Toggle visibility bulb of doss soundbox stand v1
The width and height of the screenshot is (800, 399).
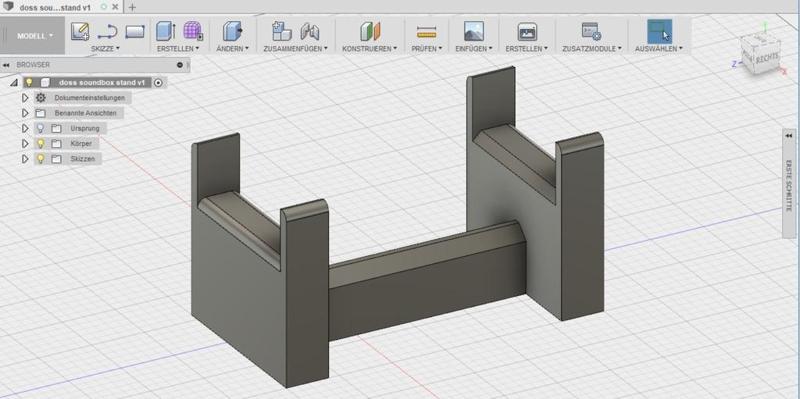(29, 82)
